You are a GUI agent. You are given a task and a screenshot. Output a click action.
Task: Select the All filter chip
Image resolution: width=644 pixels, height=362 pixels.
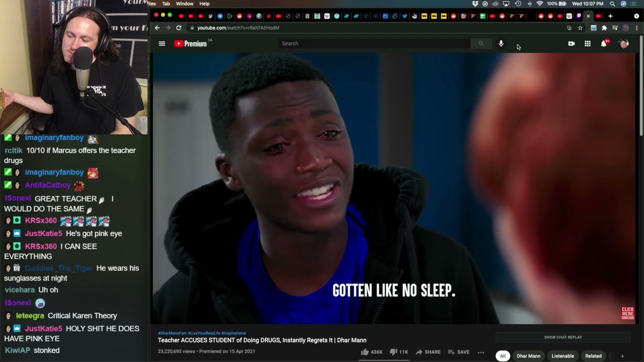502,356
